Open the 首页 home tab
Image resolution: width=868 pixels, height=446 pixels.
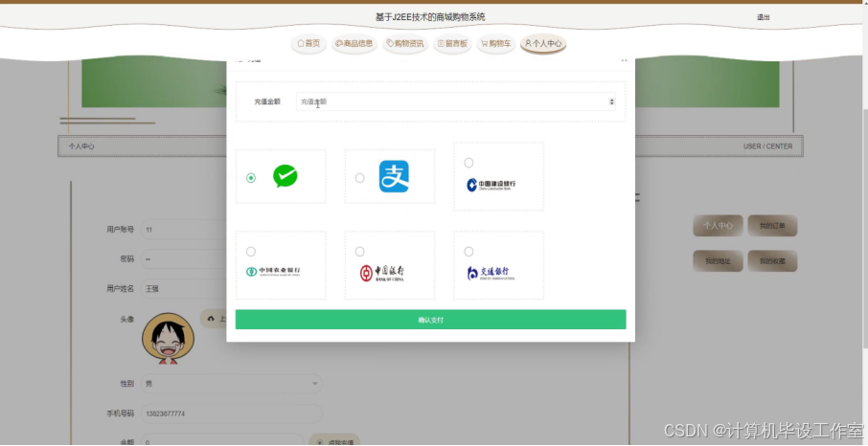point(308,43)
